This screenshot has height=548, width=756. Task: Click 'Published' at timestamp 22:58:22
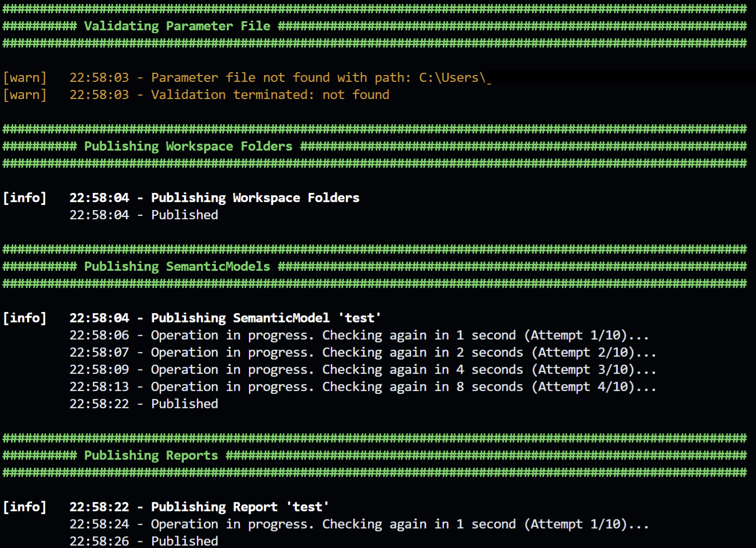(184, 404)
